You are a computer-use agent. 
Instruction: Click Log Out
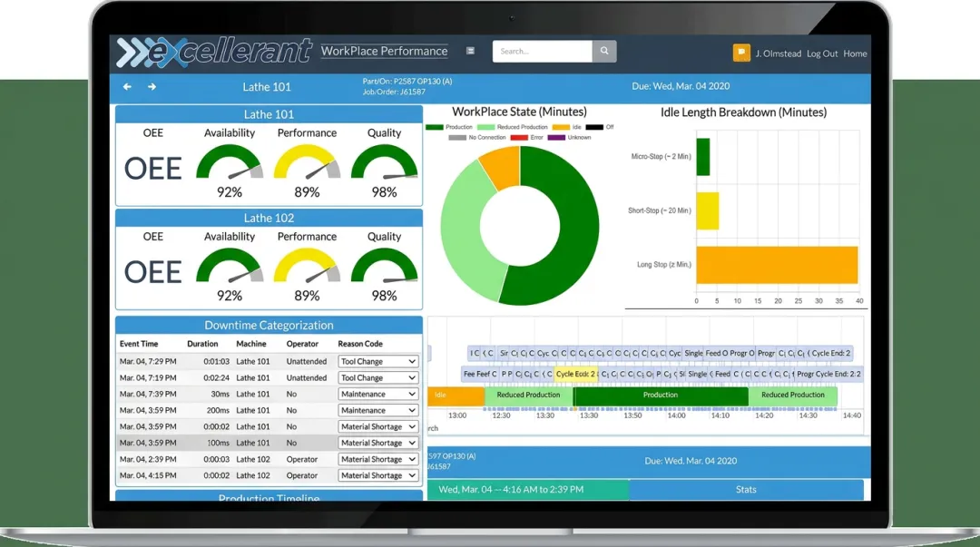pyautogui.click(x=822, y=54)
